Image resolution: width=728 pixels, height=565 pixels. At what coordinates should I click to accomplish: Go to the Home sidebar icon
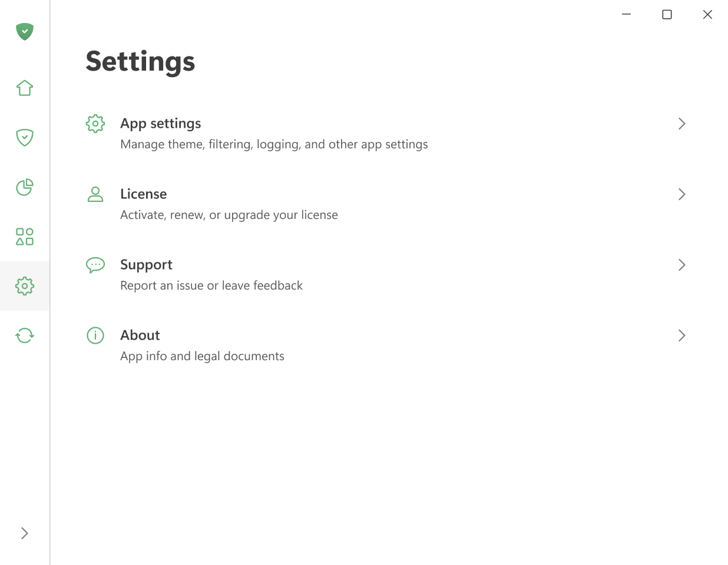point(25,88)
